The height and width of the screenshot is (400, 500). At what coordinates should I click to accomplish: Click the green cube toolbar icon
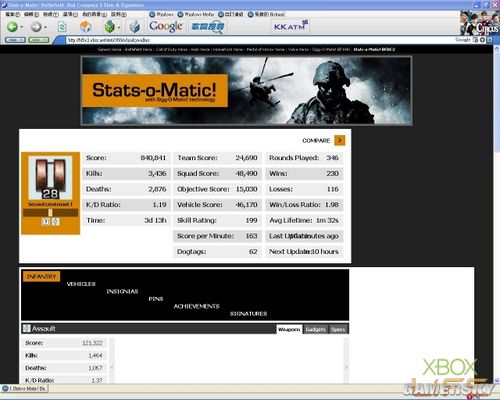coord(109,27)
